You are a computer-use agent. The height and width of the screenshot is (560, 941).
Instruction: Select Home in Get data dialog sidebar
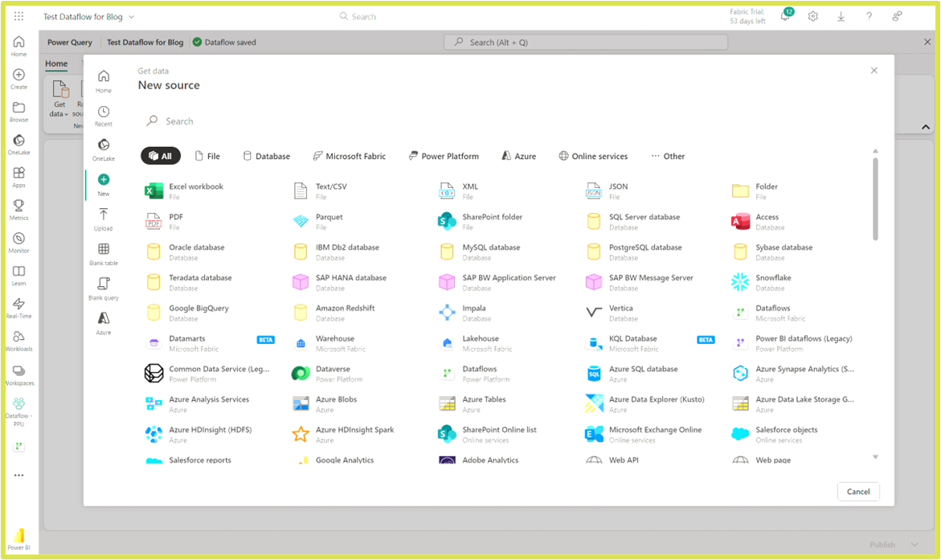click(103, 82)
